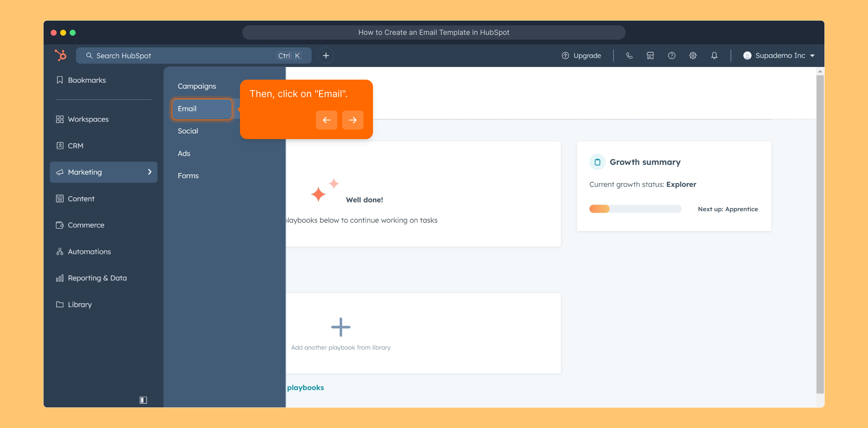Toggle the sidebar collapse icon

tap(143, 400)
